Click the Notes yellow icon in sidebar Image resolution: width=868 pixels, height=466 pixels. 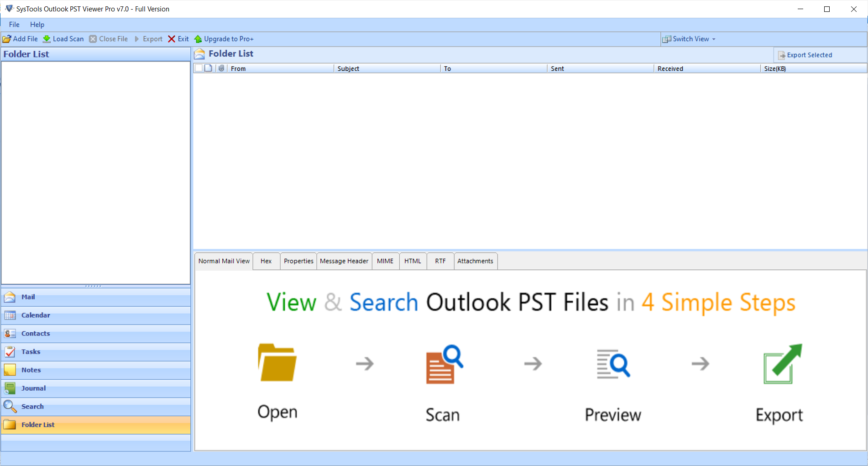(10, 370)
